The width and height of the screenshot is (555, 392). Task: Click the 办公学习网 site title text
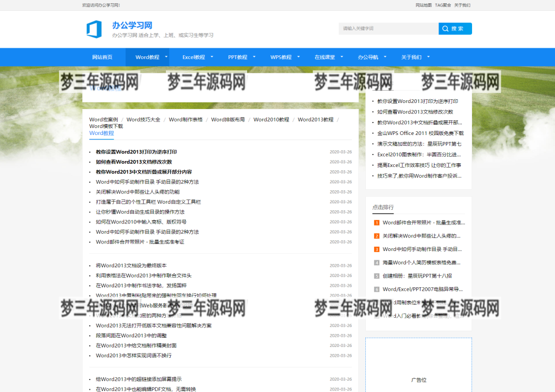point(132,25)
